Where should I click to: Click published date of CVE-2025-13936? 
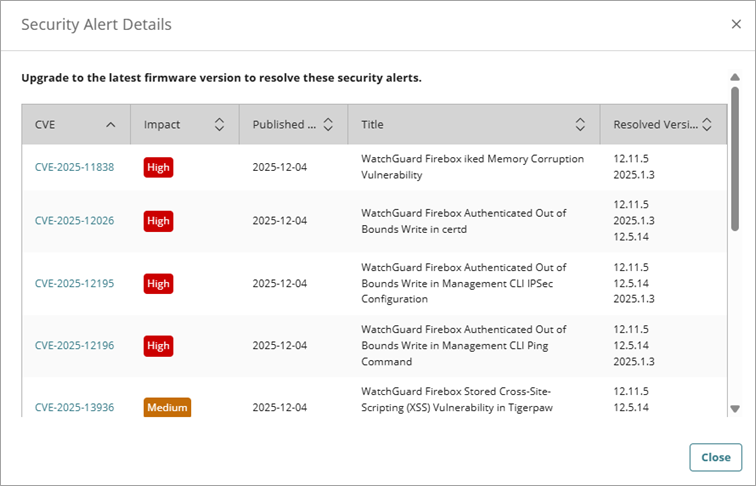coord(280,407)
